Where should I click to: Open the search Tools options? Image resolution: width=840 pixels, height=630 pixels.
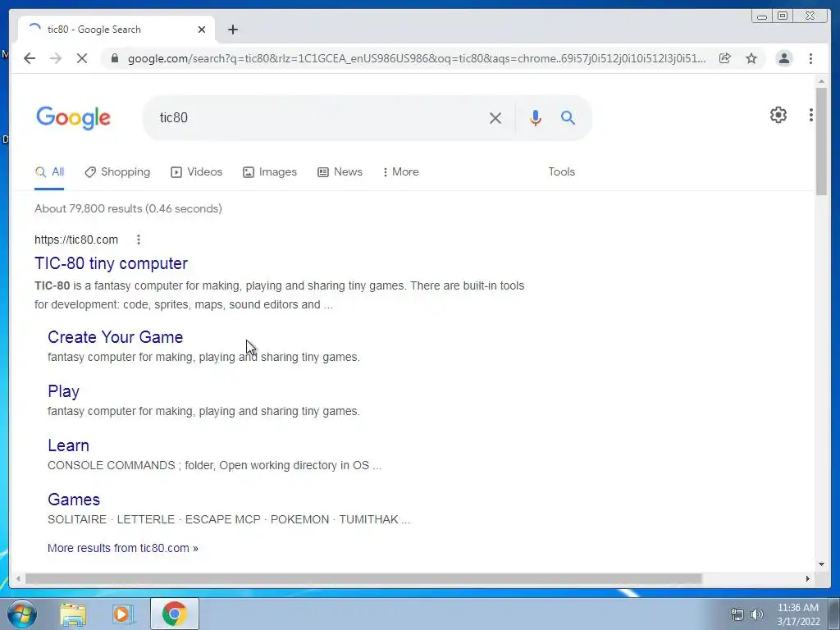(x=561, y=172)
